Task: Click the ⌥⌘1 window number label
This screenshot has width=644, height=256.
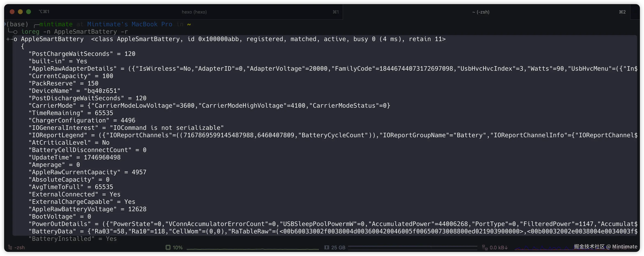Action: point(44,12)
